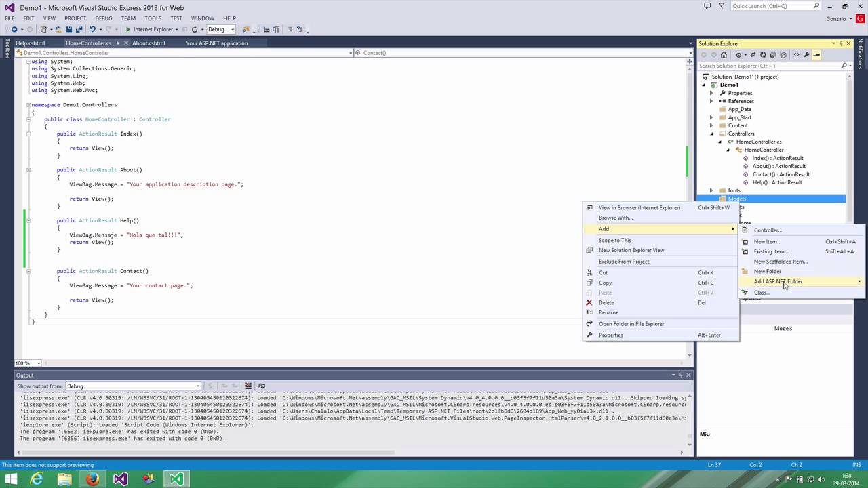Click Collapse All icon in Solution Explorer
The height and width of the screenshot is (488, 868).
[x=773, y=55]
